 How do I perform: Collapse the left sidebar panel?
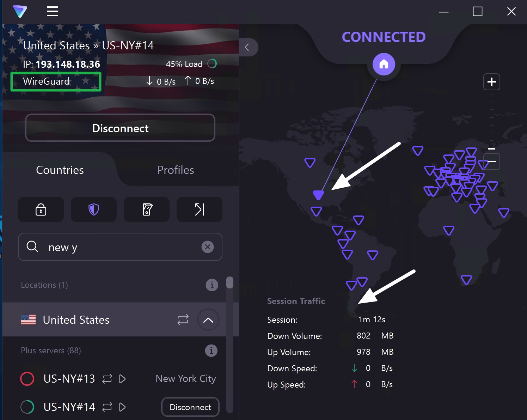pyautogui.click(x=248, y=47)
